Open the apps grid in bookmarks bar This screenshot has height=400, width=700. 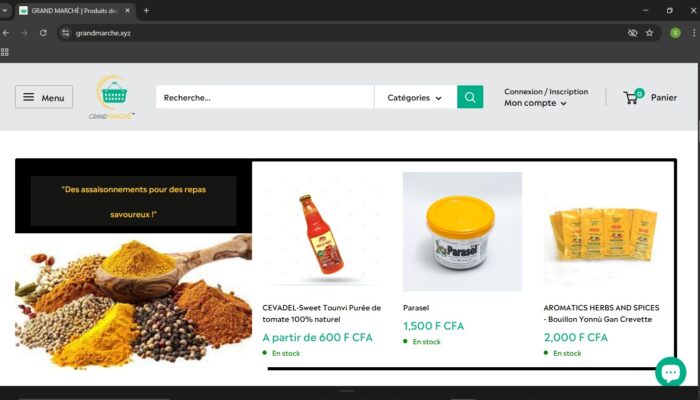click(5, 52)
